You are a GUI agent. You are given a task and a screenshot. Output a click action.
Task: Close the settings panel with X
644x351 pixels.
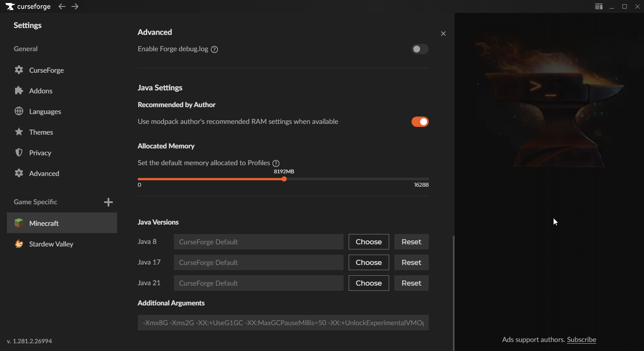443,34
